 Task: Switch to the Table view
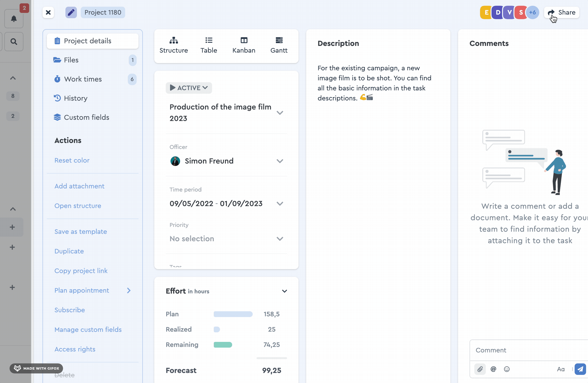pos(209,45)
